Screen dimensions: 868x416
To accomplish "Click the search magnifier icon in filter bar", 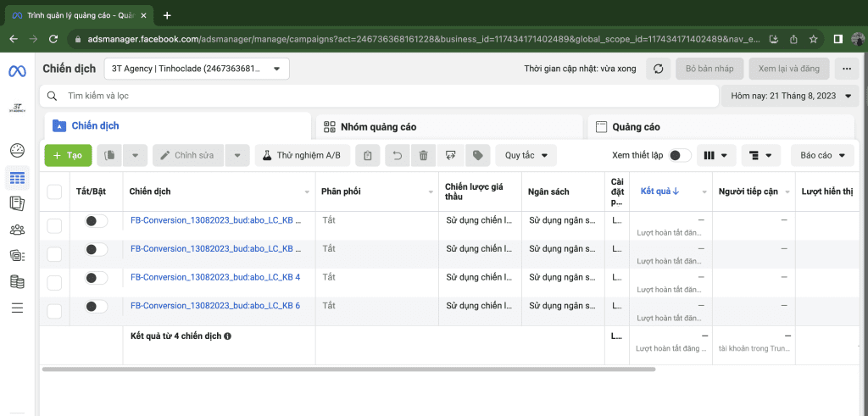I will [52, 97].
